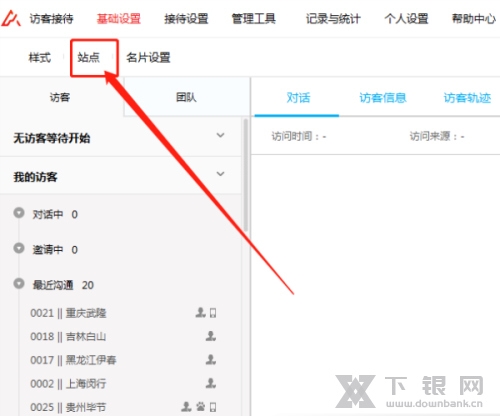Click mobile device icon on 0025 row
Viewport: 500px width, 416px height.
pos(213,407)
